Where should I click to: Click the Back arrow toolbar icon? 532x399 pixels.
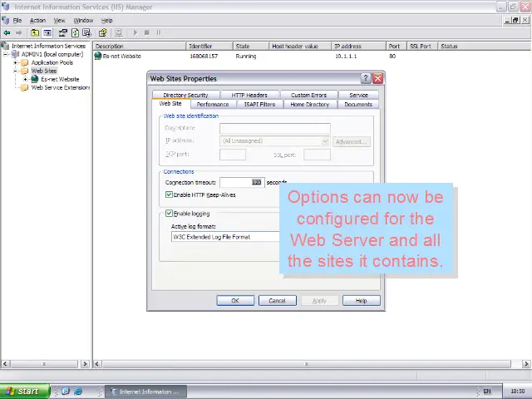(7, 33)
